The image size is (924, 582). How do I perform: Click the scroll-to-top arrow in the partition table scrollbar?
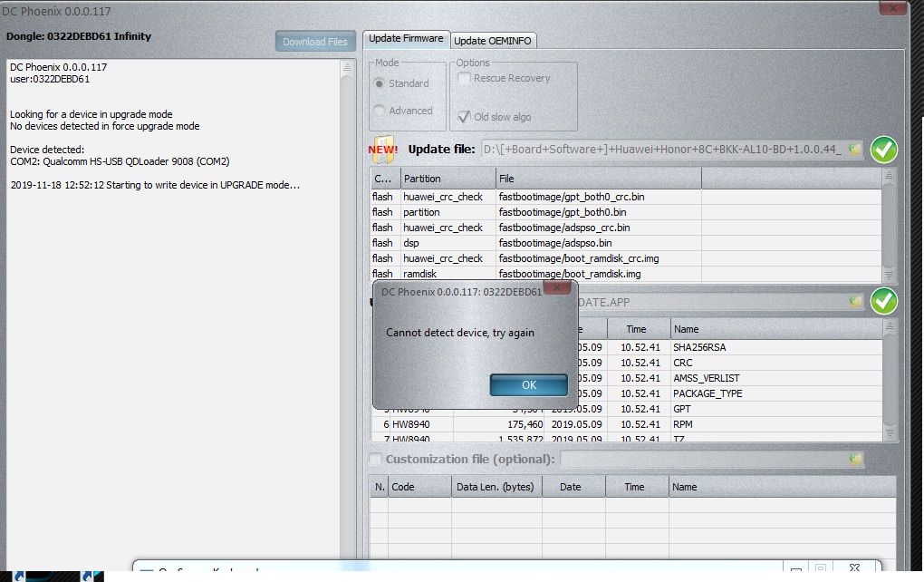pyautogui.click(x=889, y=175)
